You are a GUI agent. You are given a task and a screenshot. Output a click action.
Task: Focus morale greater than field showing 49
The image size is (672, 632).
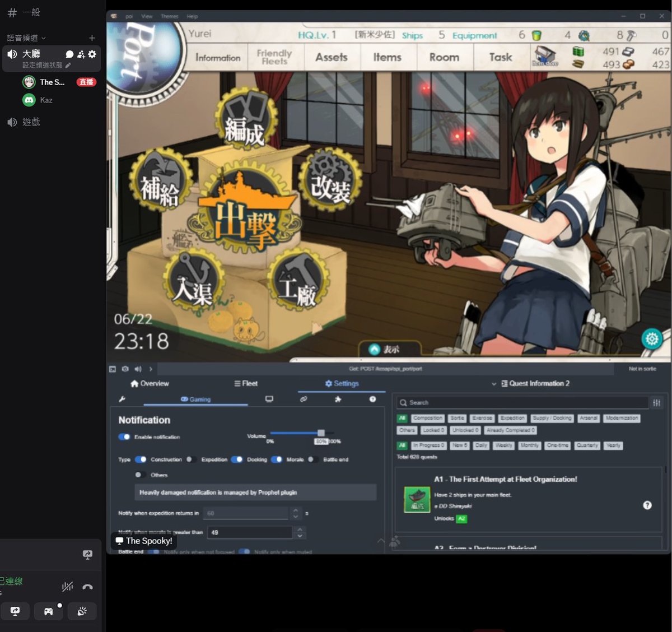click(x=250, y=532)
